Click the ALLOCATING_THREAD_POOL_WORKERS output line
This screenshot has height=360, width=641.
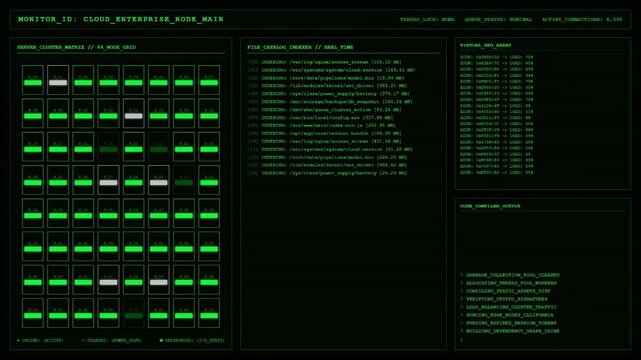tap(509, 283)
